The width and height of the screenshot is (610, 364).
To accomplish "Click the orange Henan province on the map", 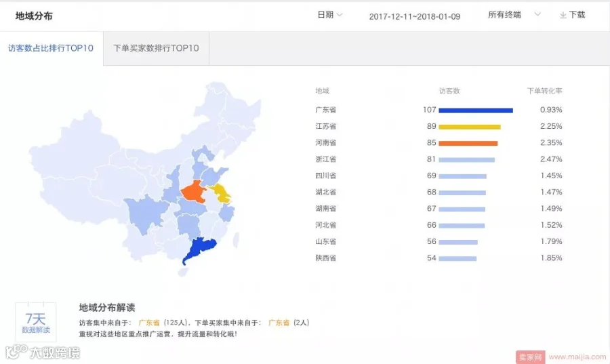I will pyautogui.click(x=194, y=191).
